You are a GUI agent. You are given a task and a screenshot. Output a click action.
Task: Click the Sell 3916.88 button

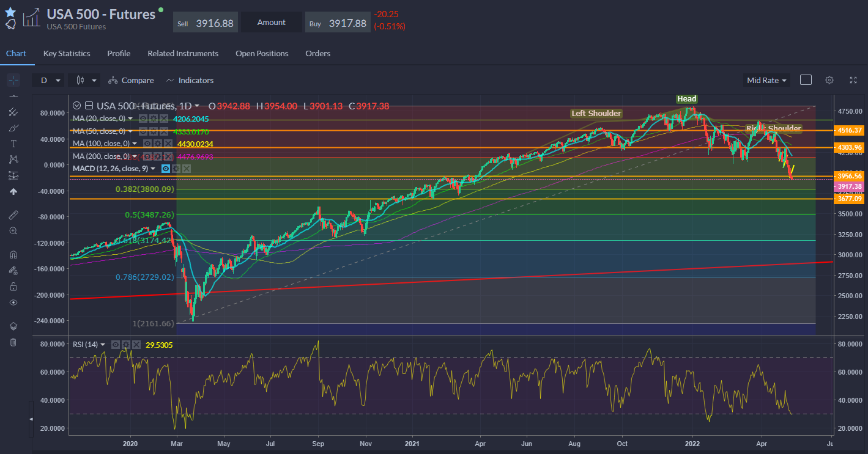pyautogui.click(x=206, y=23)
